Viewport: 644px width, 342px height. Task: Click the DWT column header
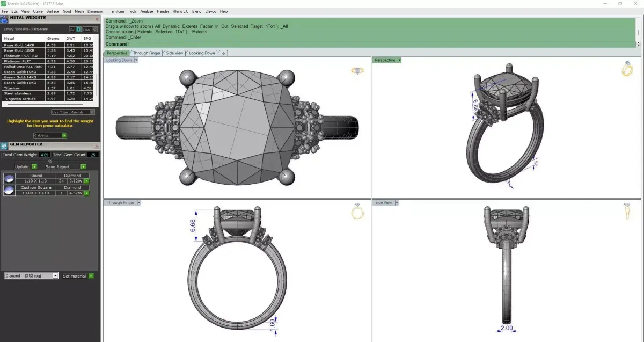point(73,39)
